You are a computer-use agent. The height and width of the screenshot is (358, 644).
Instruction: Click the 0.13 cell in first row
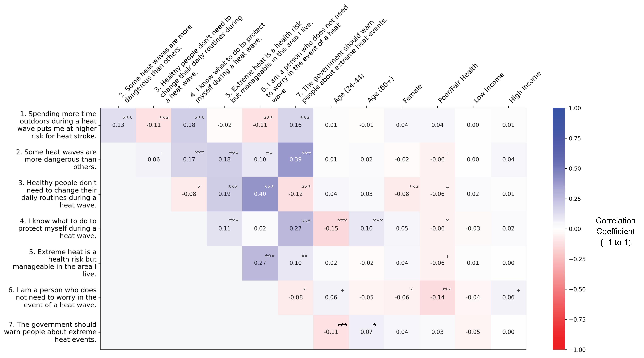point(118,125)
